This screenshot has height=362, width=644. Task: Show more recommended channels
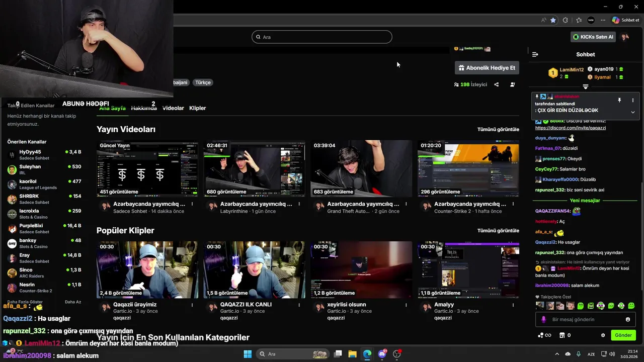25,302
